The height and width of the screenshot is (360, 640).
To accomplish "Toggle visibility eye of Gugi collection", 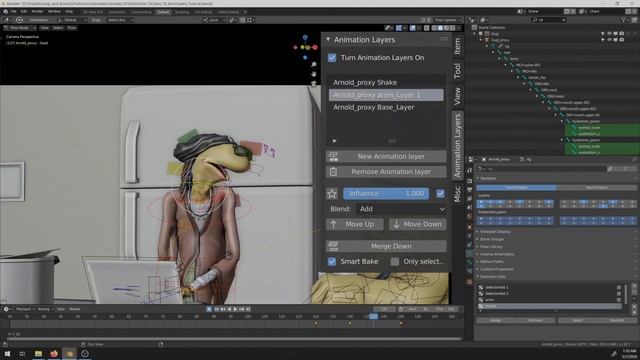I will click(609, 33).
